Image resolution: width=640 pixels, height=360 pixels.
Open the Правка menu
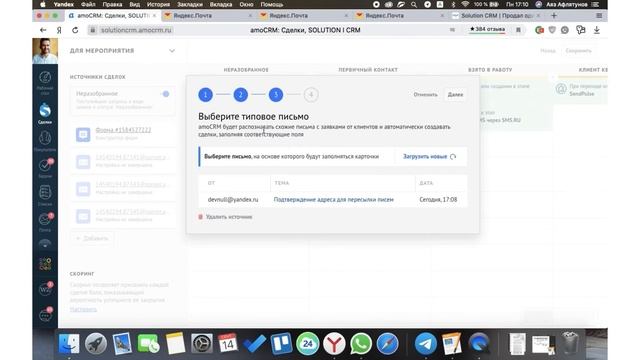coord(112,4)
